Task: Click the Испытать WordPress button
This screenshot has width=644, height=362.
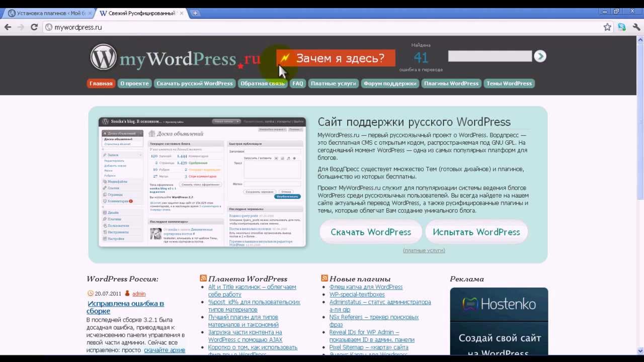Action: pyautogui.click(x=476, y=232)
